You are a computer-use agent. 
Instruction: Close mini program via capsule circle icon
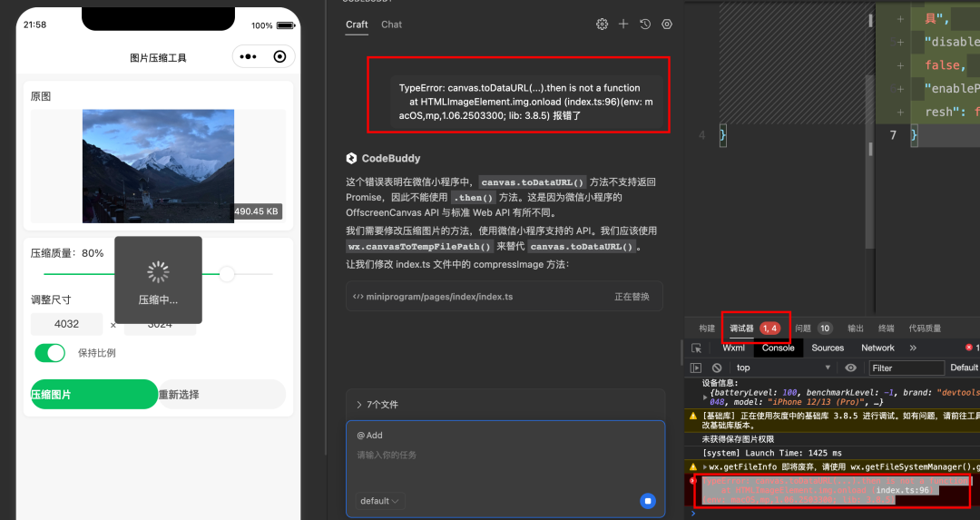(x=280, y=57)
